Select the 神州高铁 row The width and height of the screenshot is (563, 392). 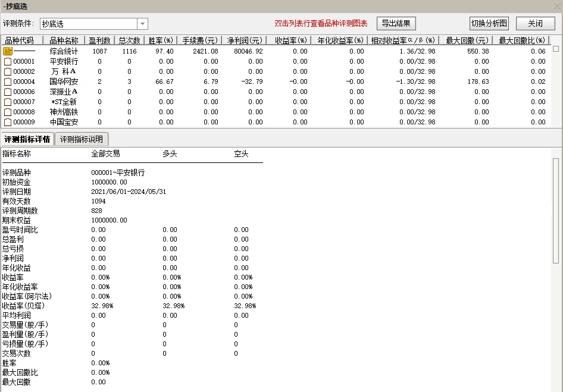(276, 112)
